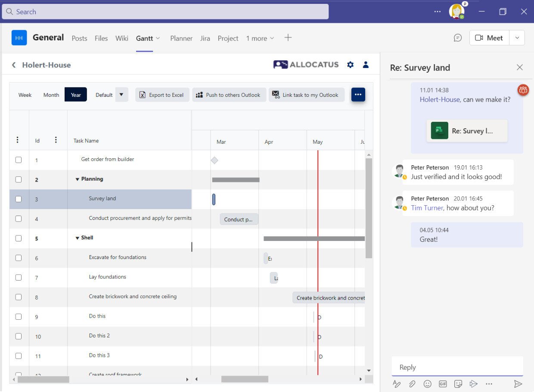The height and width of the screenshot is (392, 534).
Task: Open the sticker picker
Action: [x=458, y=384]
